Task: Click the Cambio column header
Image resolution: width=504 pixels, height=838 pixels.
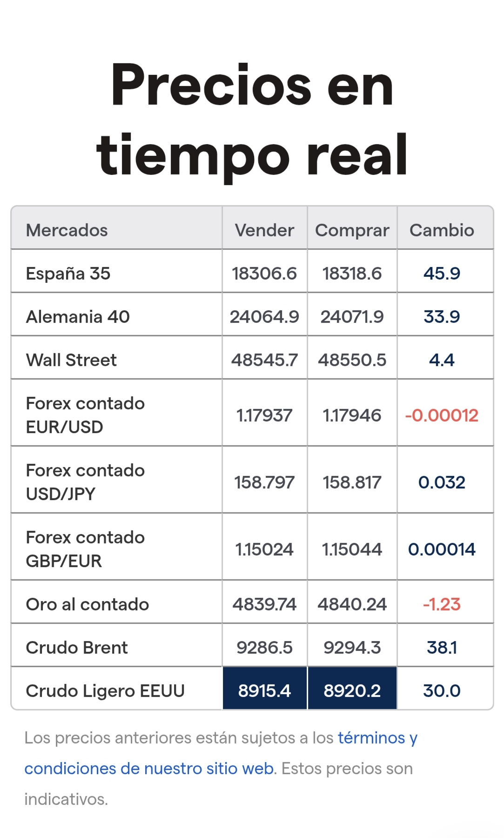Action: (x=442, y=230)
